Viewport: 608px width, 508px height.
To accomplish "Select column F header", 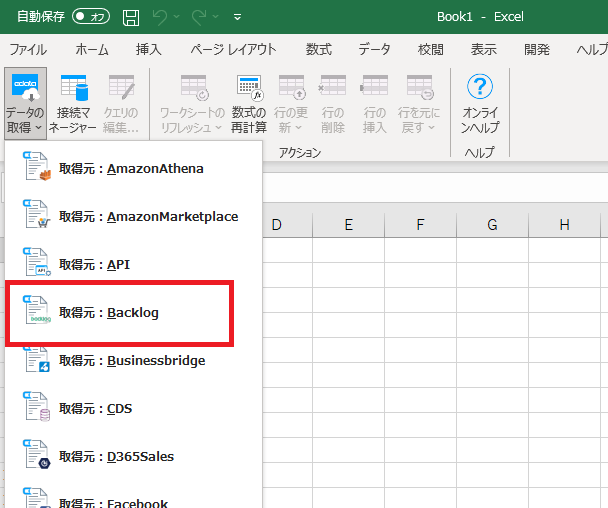I will click(x=420, y=225).
